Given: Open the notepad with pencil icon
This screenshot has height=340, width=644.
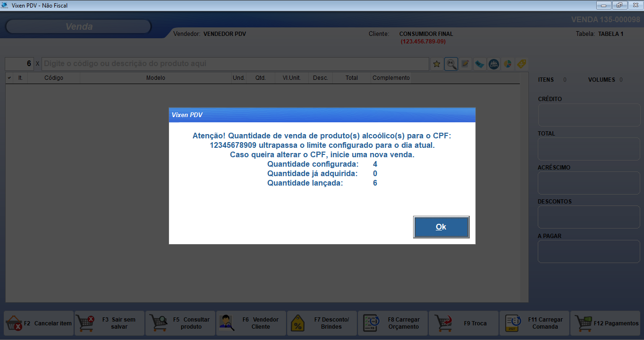Looking at the screenshot, I should point(465,64).
